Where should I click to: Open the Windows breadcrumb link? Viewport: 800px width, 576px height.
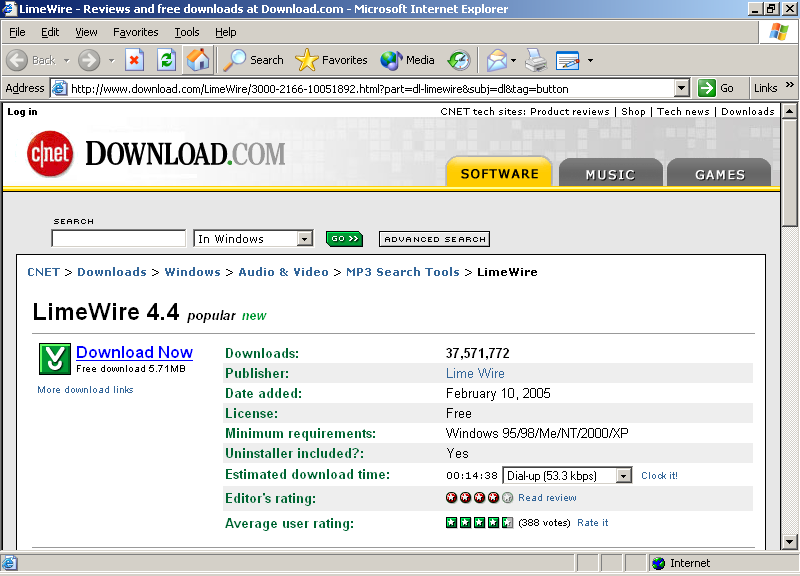pyautogui.click(x=192, y=272)
